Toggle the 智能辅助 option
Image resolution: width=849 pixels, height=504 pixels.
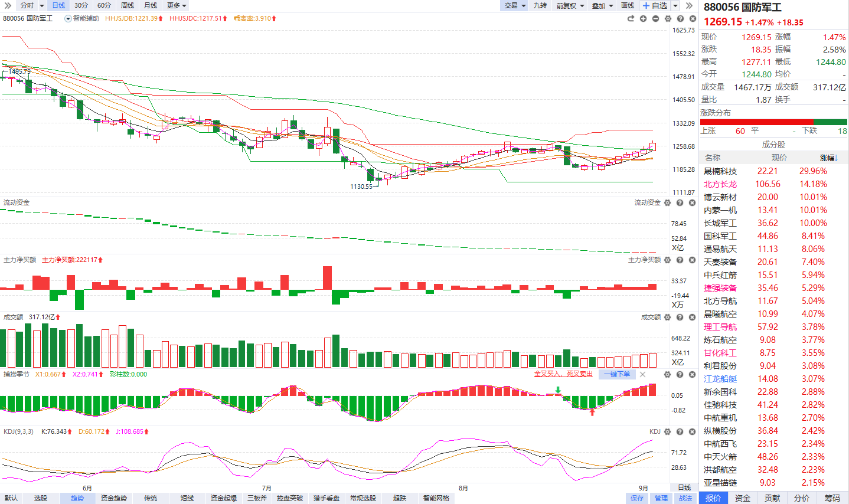pos(82,18)
